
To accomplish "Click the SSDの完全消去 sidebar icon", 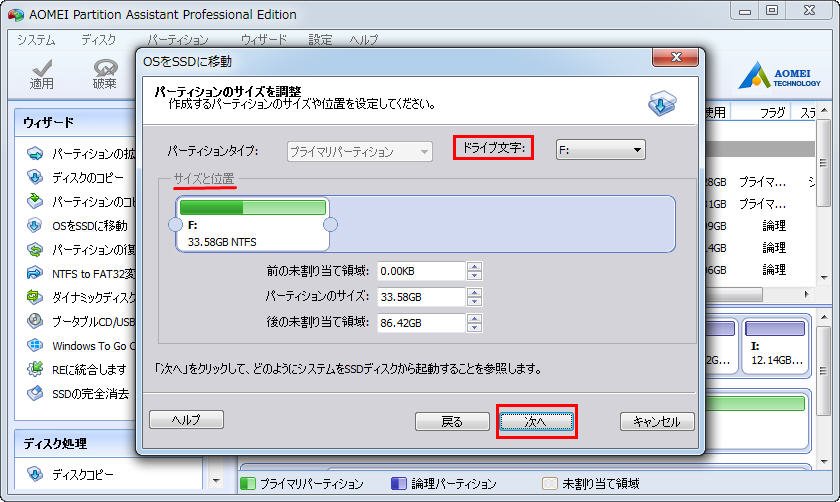I will click(x=35, y=393).
